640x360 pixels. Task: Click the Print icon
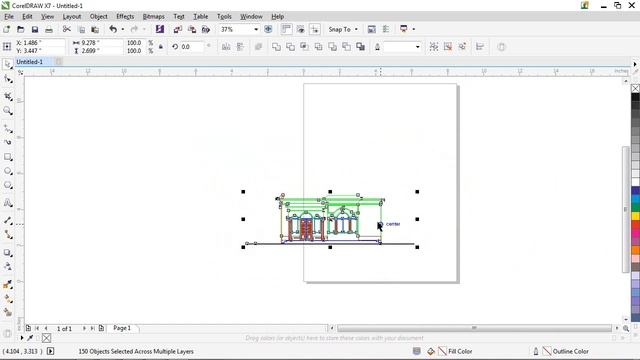click(x=49, y=29)
